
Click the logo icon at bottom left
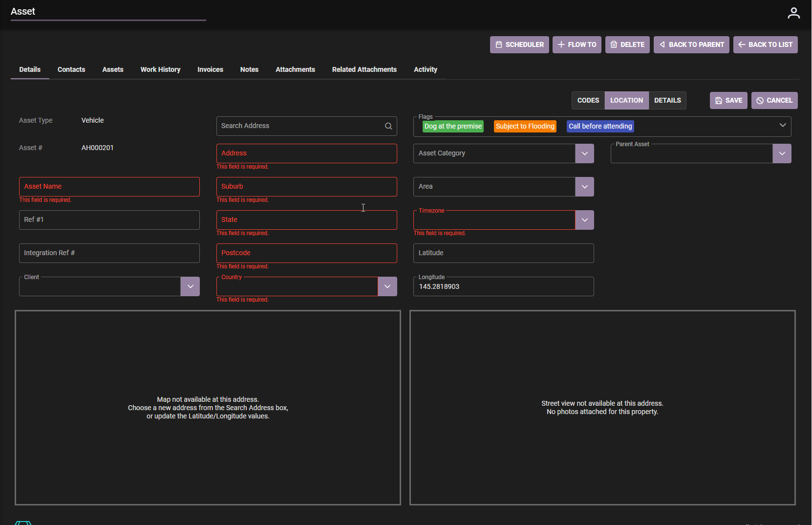23,523
